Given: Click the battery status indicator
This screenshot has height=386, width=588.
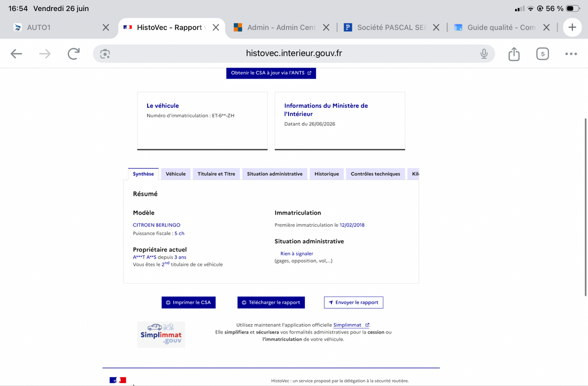Looking at the screenshot, I should click(x=573, y=9).
